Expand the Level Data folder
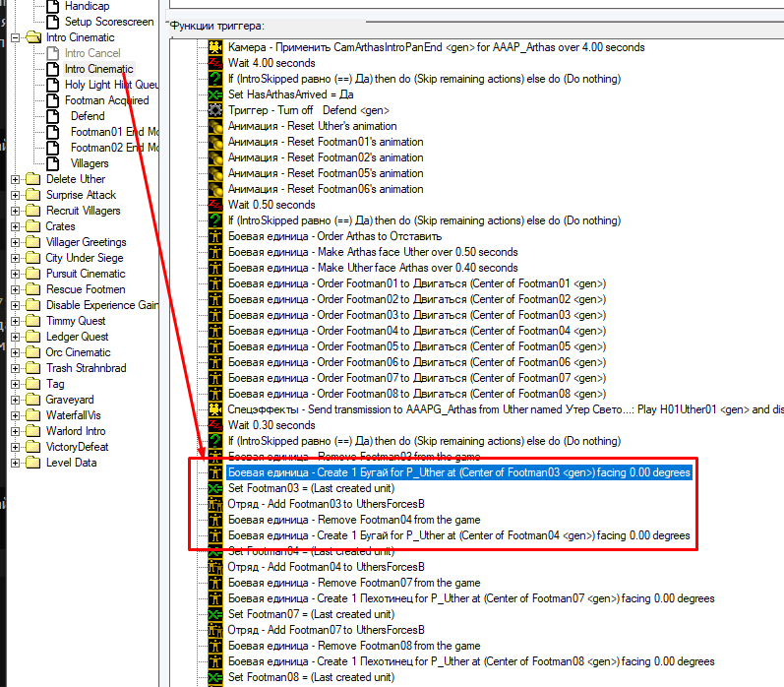The width and height of the screenshot is (784, 687). tap(16, 463)
